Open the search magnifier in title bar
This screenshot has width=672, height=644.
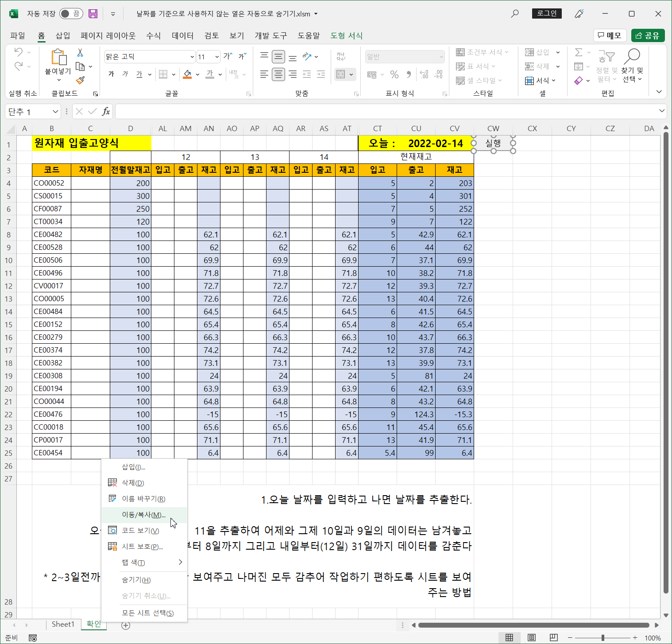514,14
